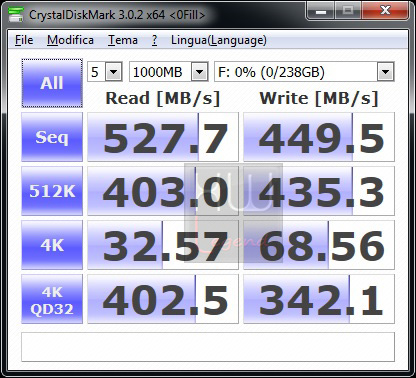Select the 512K write value 435.3
This screenshot has width=416, height=378.
[319, 191]
